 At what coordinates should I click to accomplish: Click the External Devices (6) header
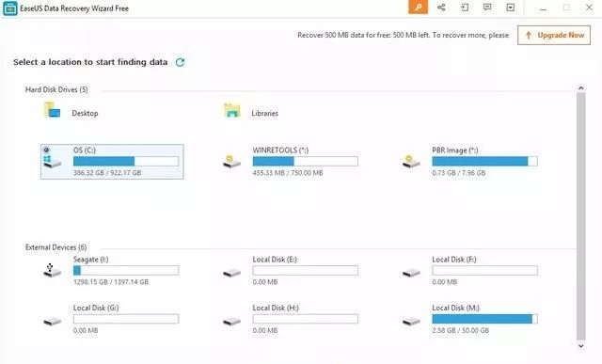pos(56,247)
